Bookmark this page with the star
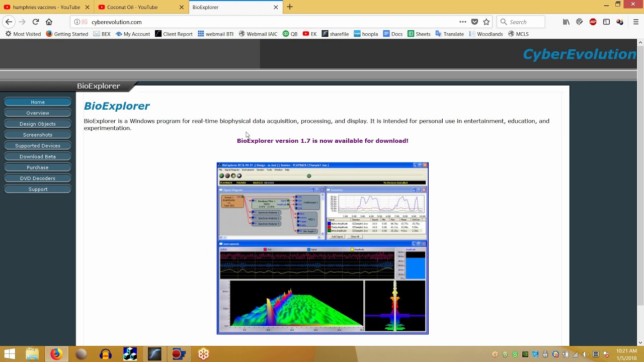The width and height of the screenshot is (644, 362). [x=487, y=22]
